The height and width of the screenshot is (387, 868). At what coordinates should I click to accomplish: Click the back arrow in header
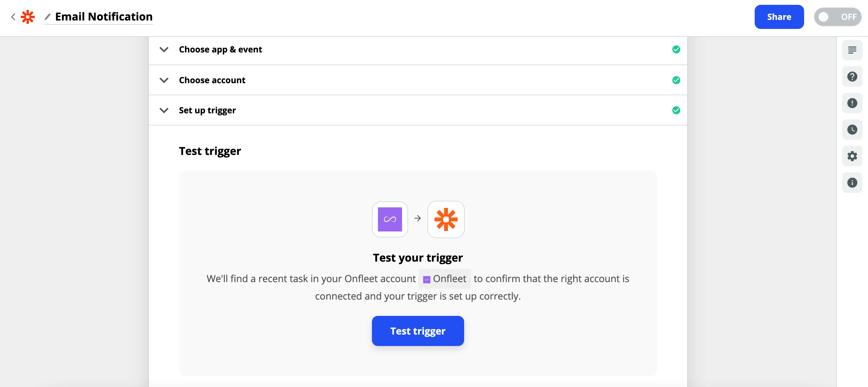pyautogui.click(x=13, y=17)
